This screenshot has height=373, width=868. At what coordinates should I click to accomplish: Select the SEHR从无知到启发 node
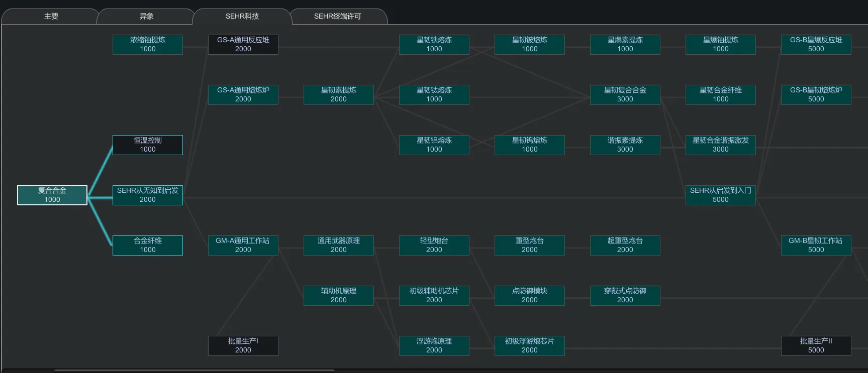[x=148, y=195]
